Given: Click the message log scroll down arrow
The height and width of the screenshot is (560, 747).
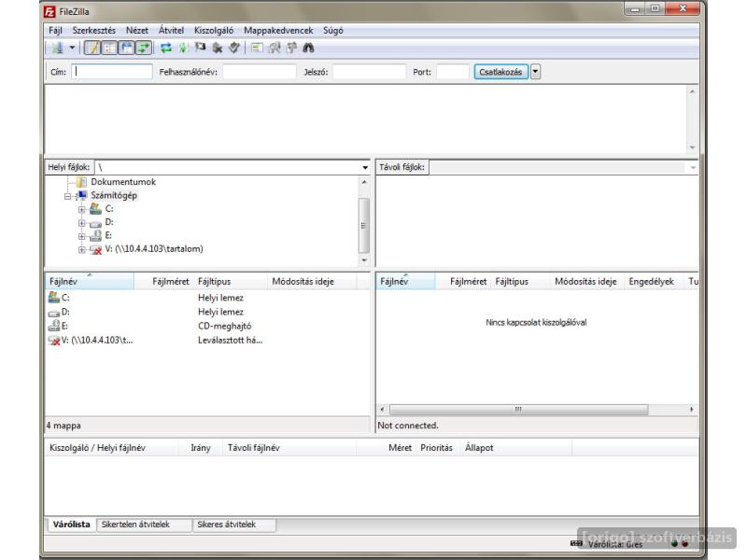Looking at the screenshot, I should click(692, 147).
